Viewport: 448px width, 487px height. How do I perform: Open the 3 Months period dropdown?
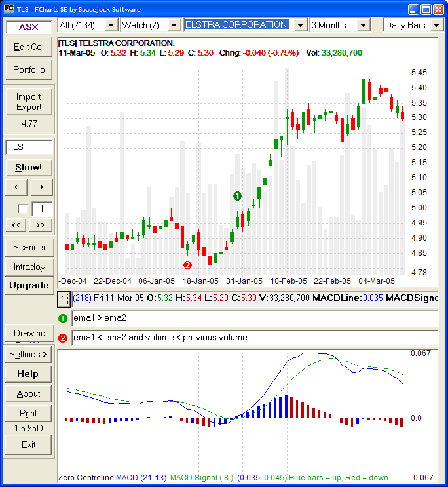(364, 25)
